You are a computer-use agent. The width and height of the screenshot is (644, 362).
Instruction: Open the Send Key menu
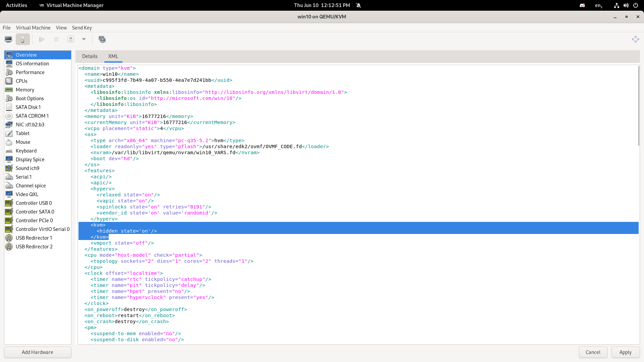(82, 28)
